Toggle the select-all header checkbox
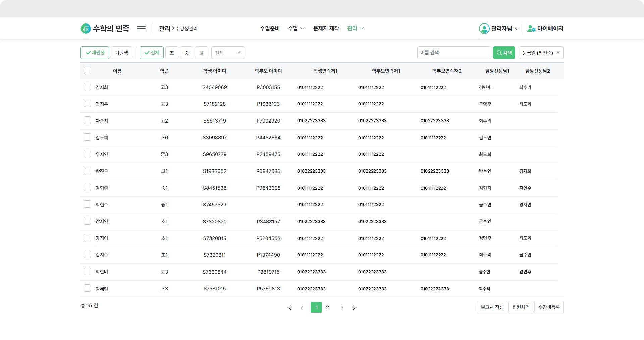 pyautogui.click(x=88, y=70)
